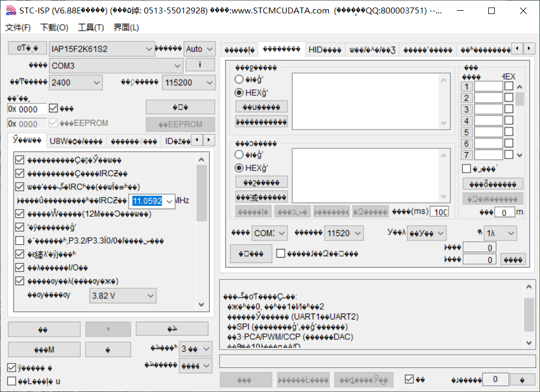Image resolution: width=540 pixels, height=392 pixels.
Task: Click the up arrow of the chip info log
Action: point(529,287)
